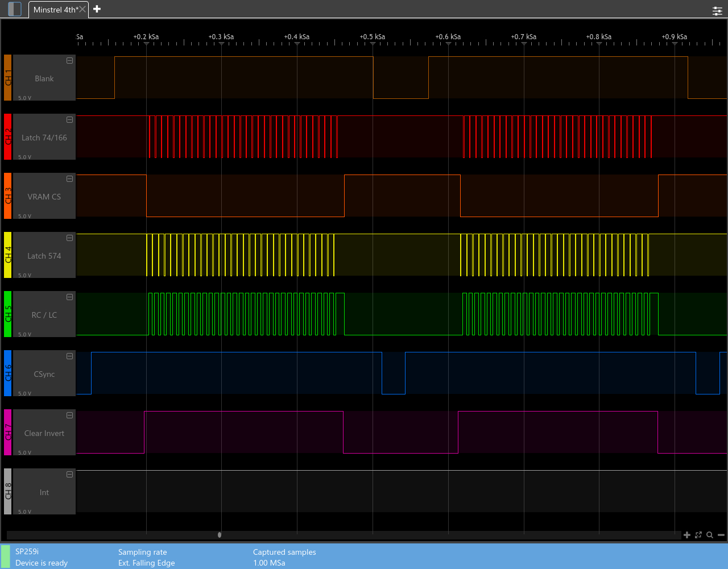The width and height of the screenshot is (728, 569).
Task: Click the +0.5 kSa timeline marker
Action: pos(373,38)
